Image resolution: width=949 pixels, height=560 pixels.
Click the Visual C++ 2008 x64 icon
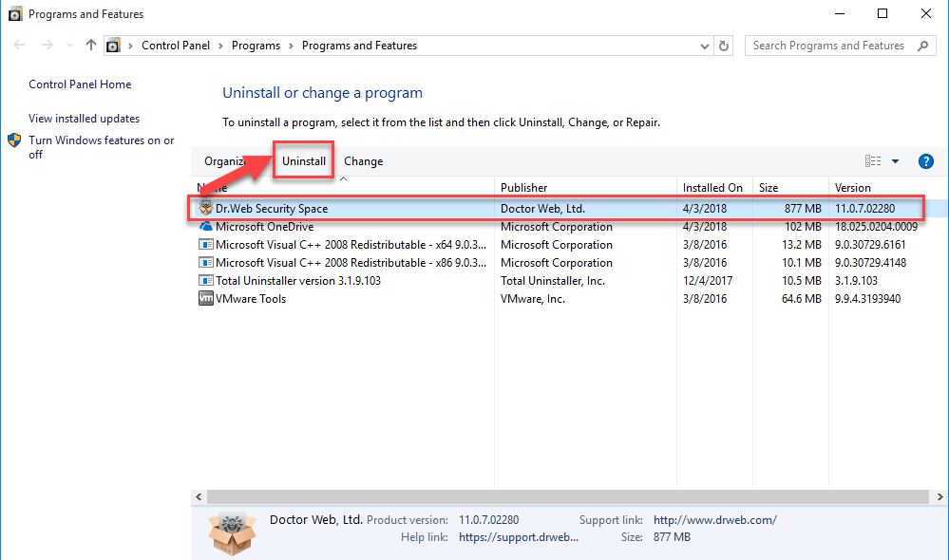click(x=206, y=244)
